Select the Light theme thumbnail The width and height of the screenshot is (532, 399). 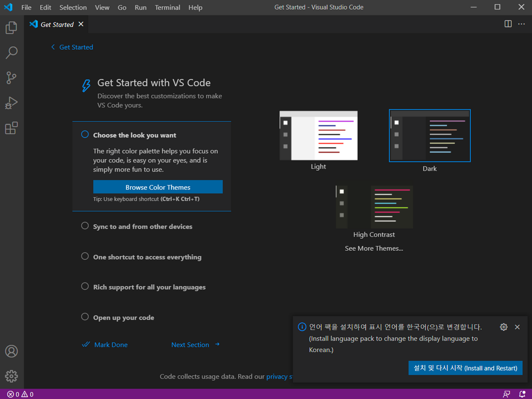pos(318,135)
